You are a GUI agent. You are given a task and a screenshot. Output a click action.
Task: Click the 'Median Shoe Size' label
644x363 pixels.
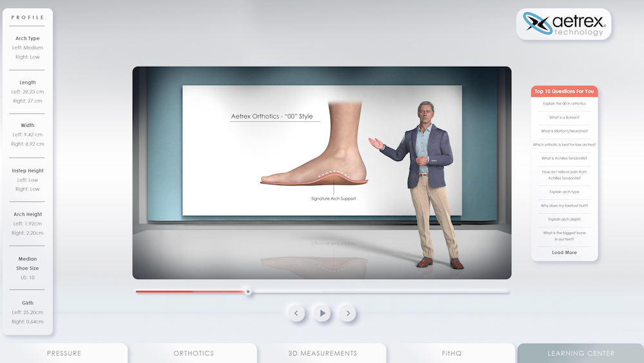(28, 264)
